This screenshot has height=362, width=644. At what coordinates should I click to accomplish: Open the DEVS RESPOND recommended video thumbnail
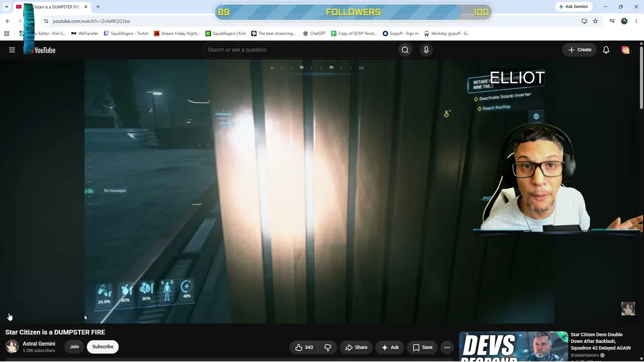click(514, 346)
